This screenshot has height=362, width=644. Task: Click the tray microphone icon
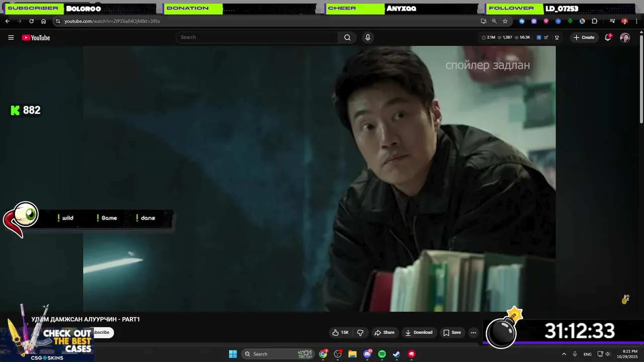575,354
